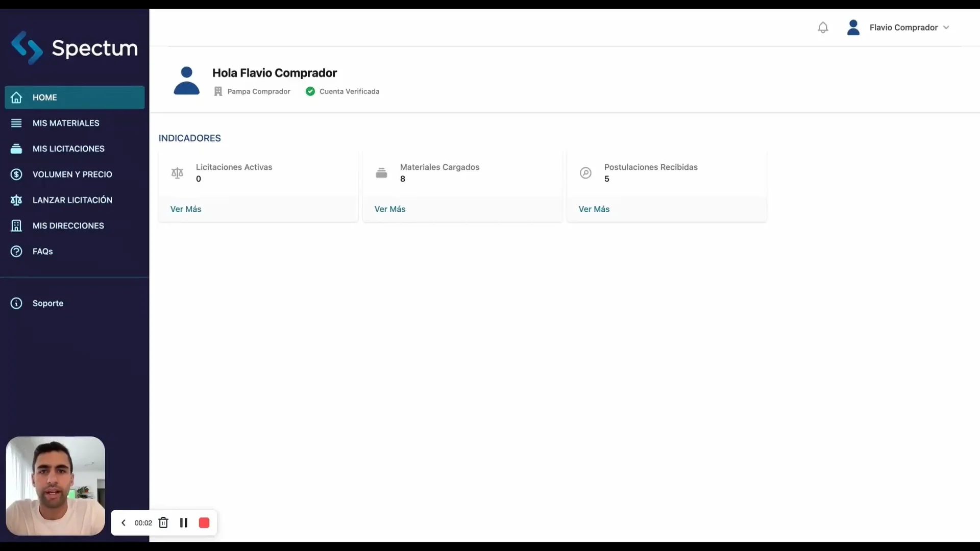This screenshot has height=551, width=980.
Task: Click Ver Más under Postulaciones Recibidas
Action: (x=594, y=209)
